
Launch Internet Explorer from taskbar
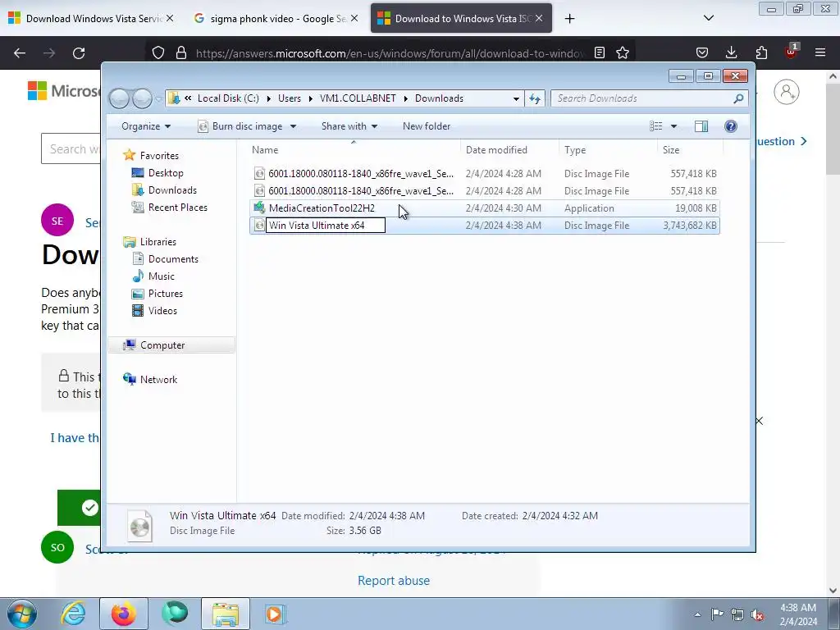pyautogui.click(x=72, y=614)
